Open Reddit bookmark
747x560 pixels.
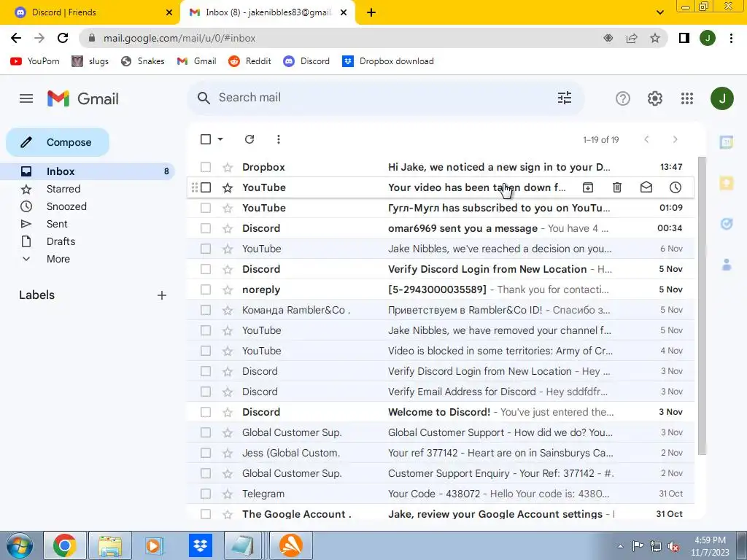(249, 61)
